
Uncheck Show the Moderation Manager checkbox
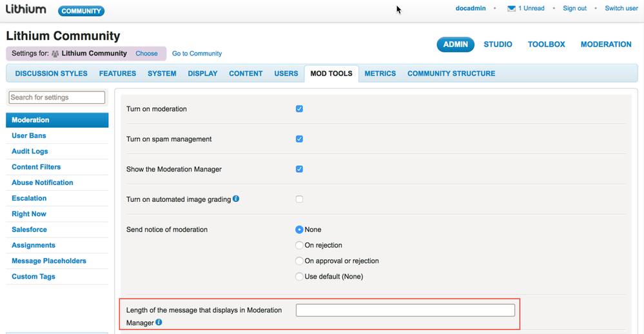click(x=299, y=169)
